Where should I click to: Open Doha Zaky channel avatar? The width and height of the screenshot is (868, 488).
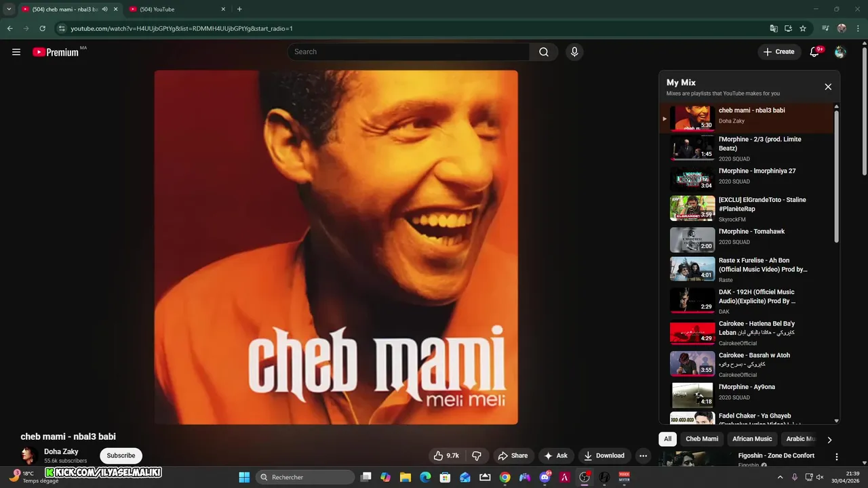[28, 455]
